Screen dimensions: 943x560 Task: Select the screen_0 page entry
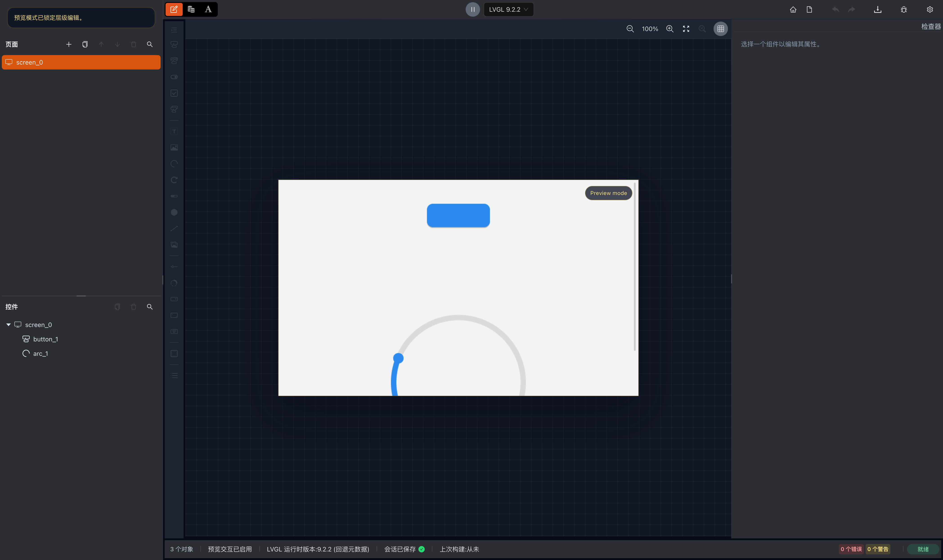(x=81, y=62)
